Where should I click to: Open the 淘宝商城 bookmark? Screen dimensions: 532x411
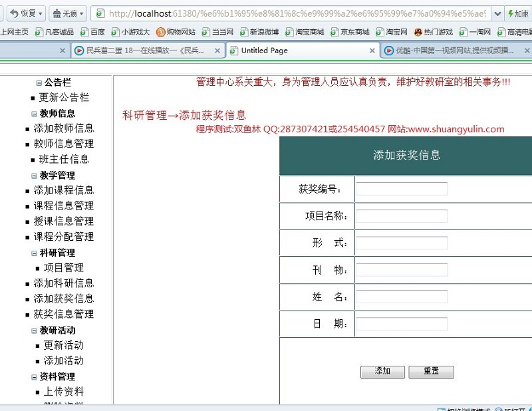pos(305,32)
